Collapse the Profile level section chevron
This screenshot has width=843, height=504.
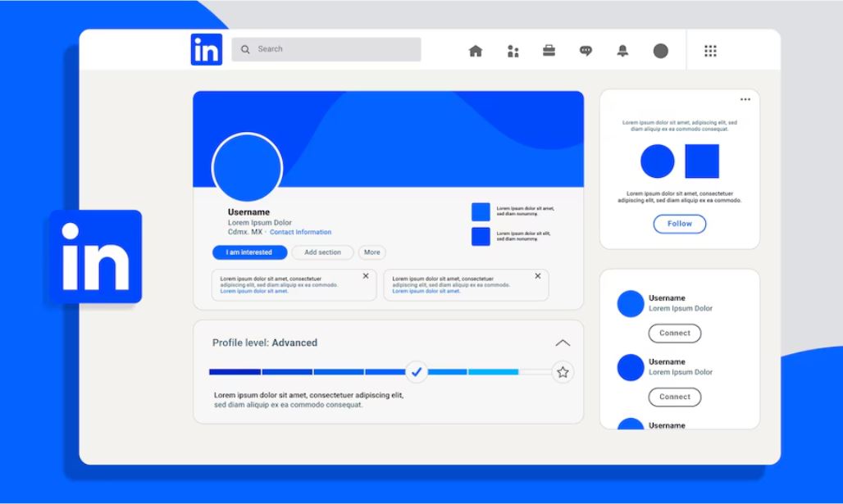point(563,343)
